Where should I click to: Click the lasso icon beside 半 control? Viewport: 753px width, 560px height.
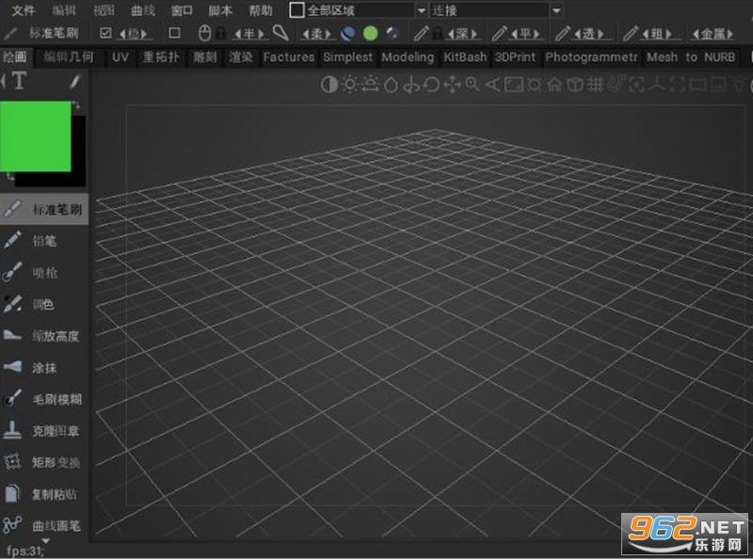click(280, 33)
